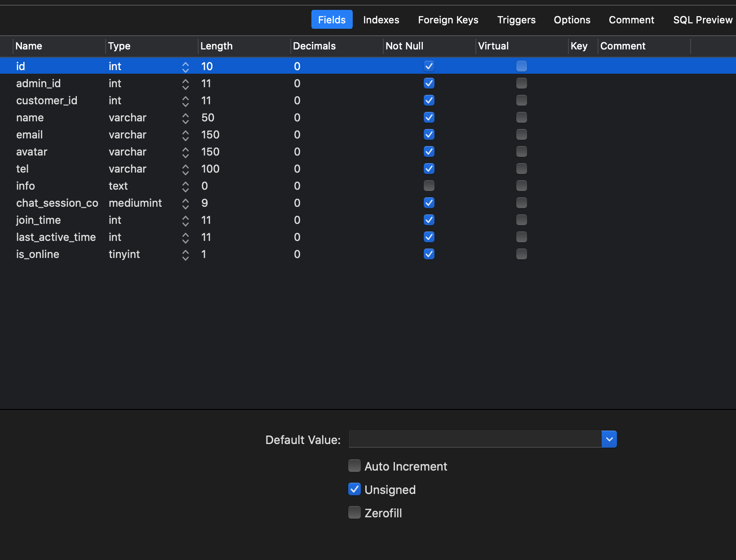The width and height of the screenshot is (736, 560).
Task: Uncheck Not Null for the tel field
Action: coord(429,169)
